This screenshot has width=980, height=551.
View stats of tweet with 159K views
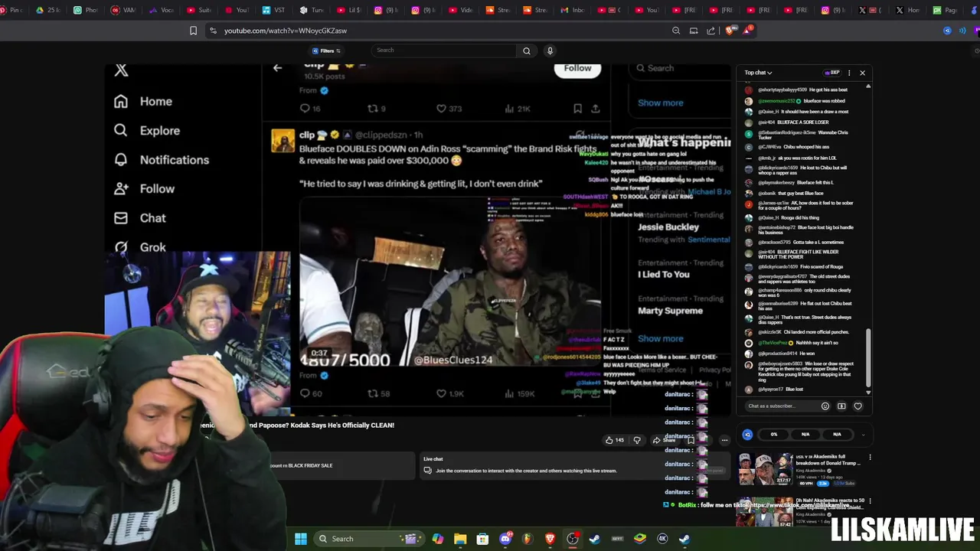(x=521, y=393)
